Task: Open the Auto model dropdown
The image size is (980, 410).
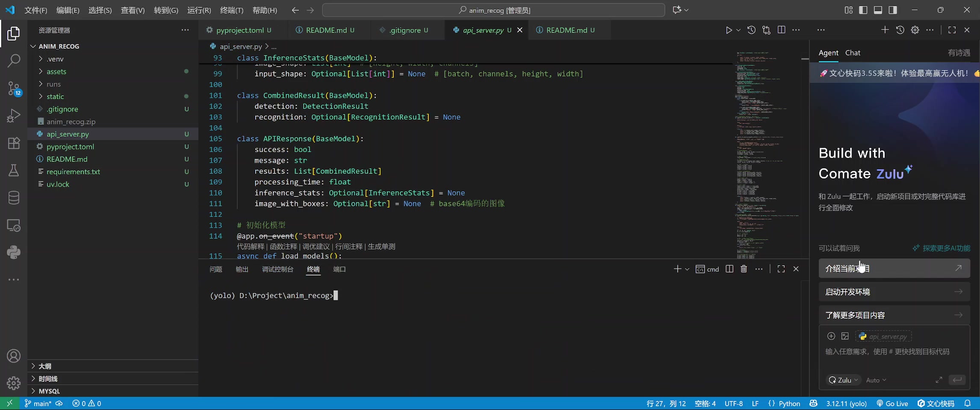Action: (876, 380)
